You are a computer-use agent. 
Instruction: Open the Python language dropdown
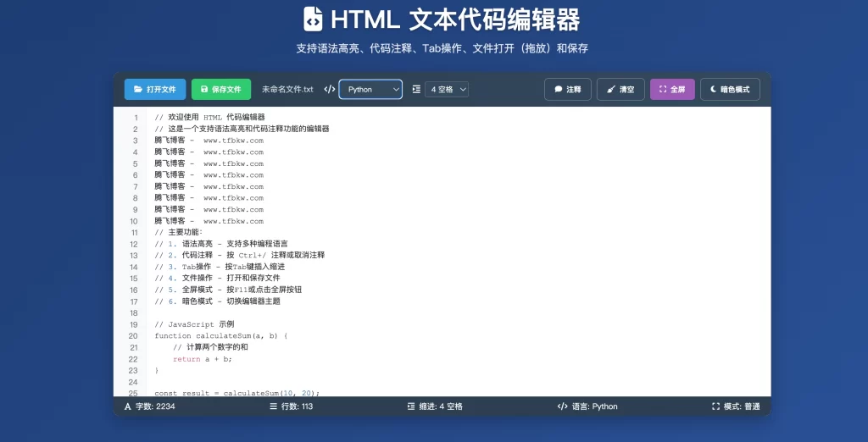tap(370, 89)
